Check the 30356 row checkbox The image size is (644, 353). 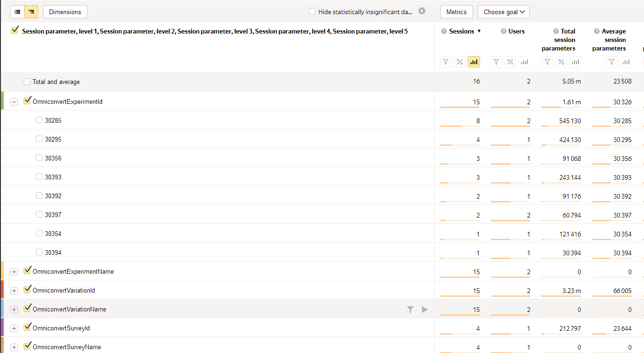coord(39,158)
